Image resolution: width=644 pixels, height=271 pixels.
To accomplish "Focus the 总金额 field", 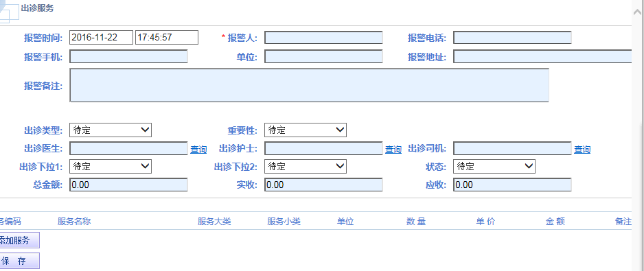I will click(128, 185).
